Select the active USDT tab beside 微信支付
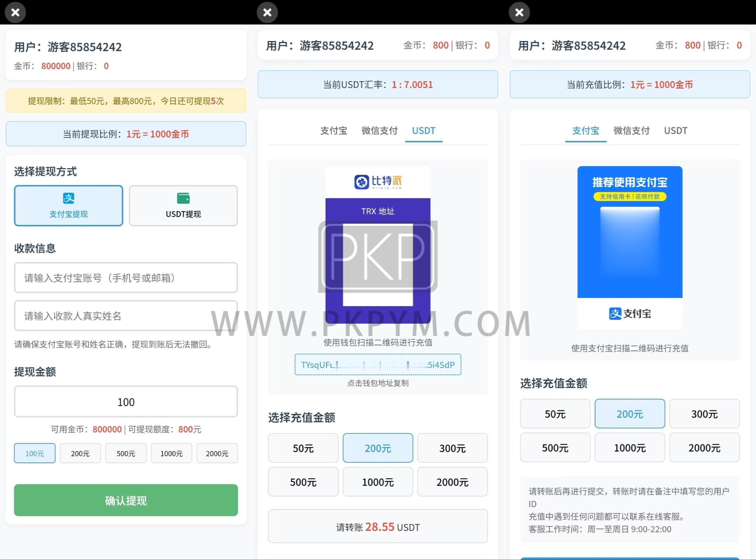 pyautogui.click(x=423, y=131)
